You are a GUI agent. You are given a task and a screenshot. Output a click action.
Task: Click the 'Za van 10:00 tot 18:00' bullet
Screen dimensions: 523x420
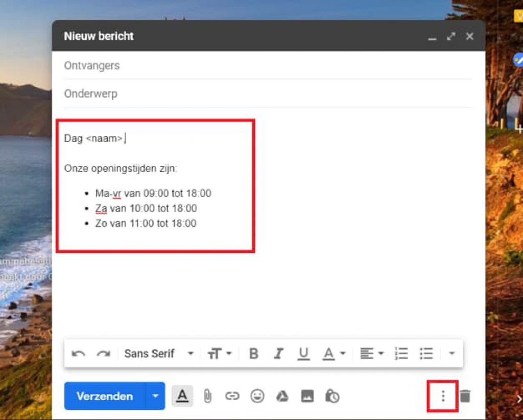tap(146, 208)
